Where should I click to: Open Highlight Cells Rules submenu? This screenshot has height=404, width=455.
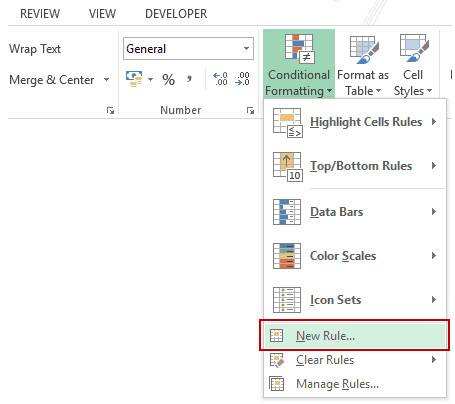pyautogui.click(x=355, y=122)
